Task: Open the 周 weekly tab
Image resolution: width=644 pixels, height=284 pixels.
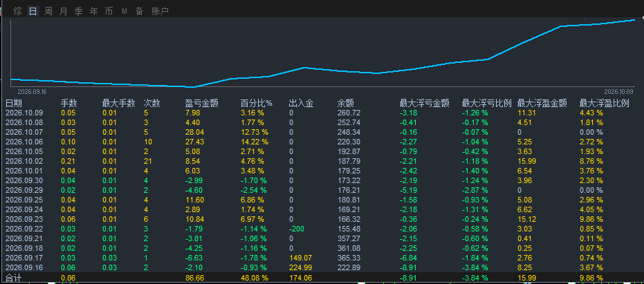Action: pyautogui.click(x=48, y=12)
